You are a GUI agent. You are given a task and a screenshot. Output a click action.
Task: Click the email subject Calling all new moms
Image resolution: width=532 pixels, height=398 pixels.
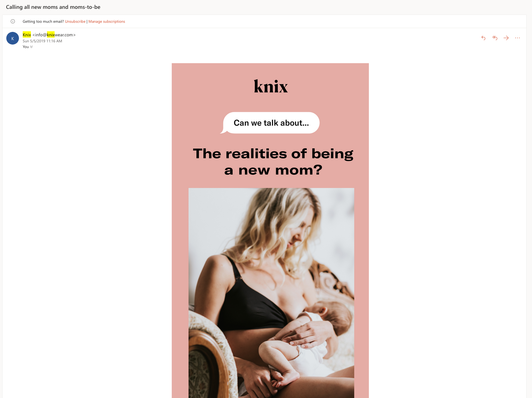(x=53, y=7)
